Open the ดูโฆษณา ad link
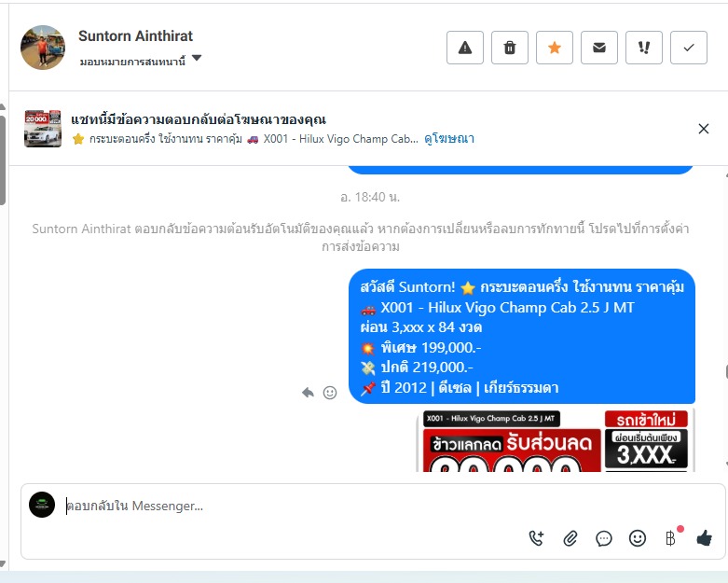The image size is (728, 583). coord(449,139)
